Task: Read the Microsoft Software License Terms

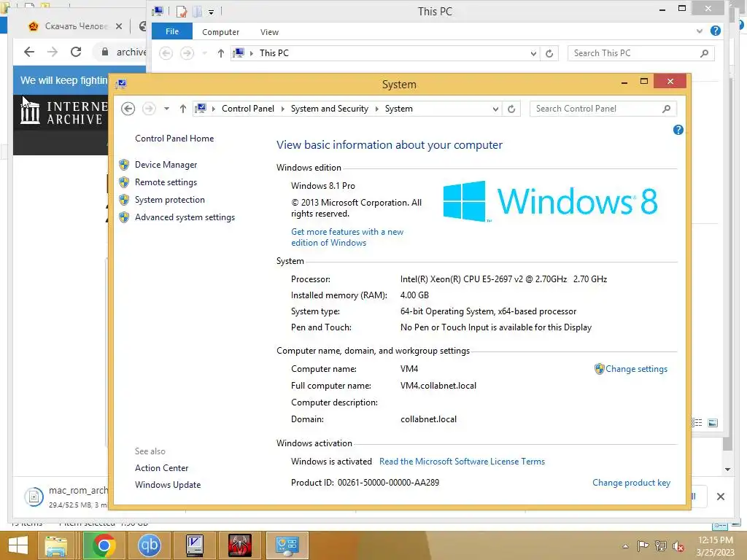Action: [462, 462]
